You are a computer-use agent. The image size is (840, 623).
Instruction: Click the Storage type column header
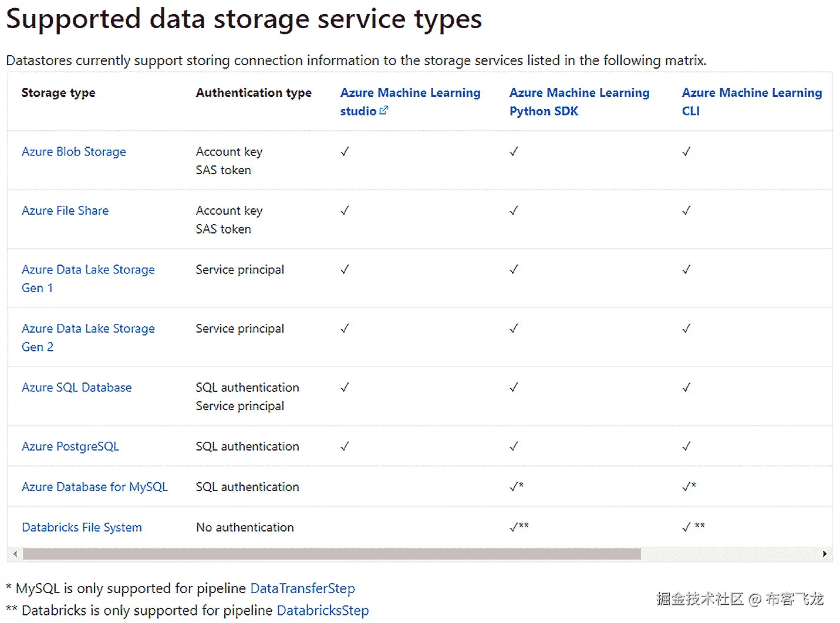pos(58,93)
